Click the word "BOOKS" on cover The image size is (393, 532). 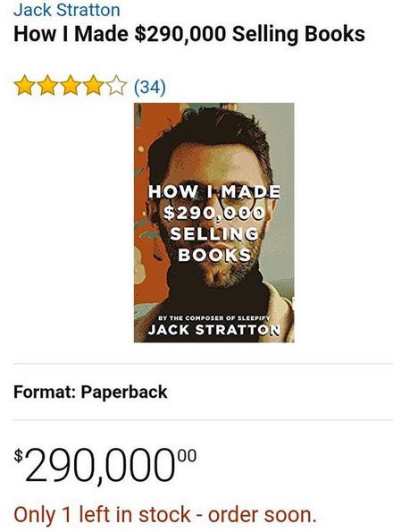click(214, 255)
